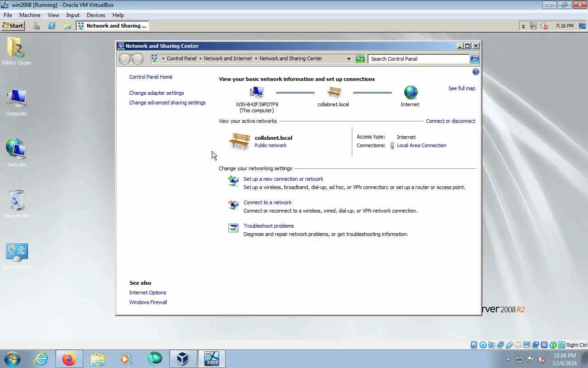Select the Network desktop icon
588x368 pixels.
(17, 153)
